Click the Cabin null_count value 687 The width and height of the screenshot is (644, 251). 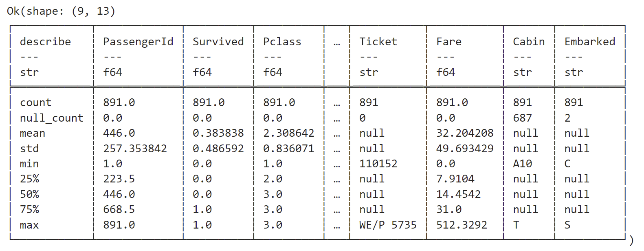pyautogui.click(x=522, y=118)
